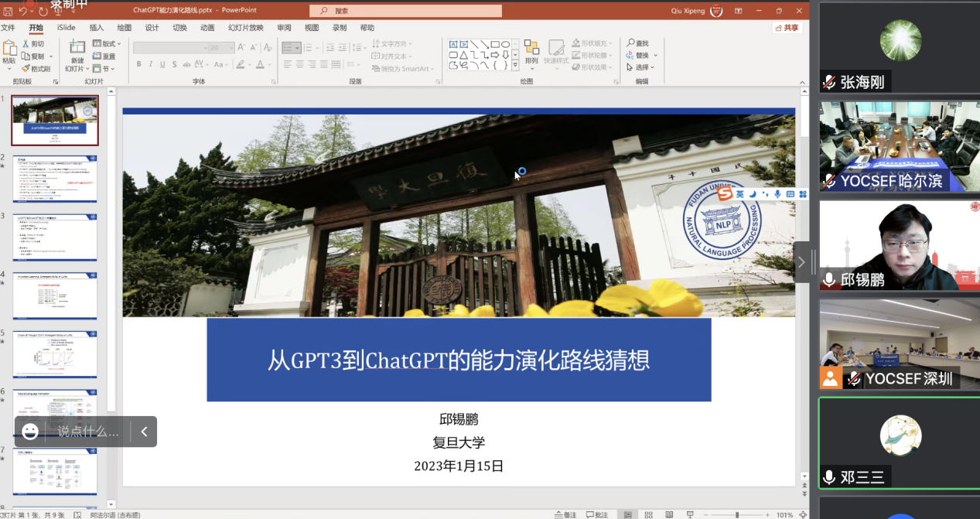Click the Paste (粘贴) clipboard icon
The image size is (980, 519).
pos(9,48)
